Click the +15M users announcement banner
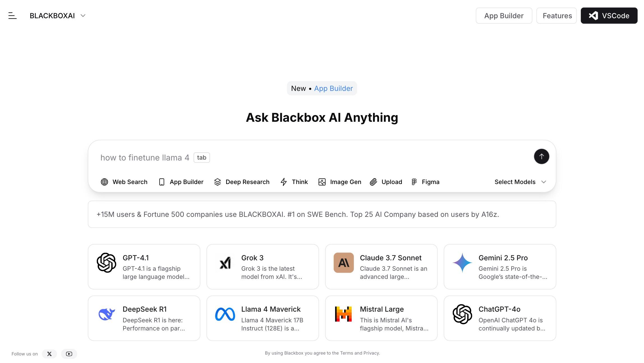Image resolution: width=644 pixels, height=363 pixels. [x=322, y=214]
